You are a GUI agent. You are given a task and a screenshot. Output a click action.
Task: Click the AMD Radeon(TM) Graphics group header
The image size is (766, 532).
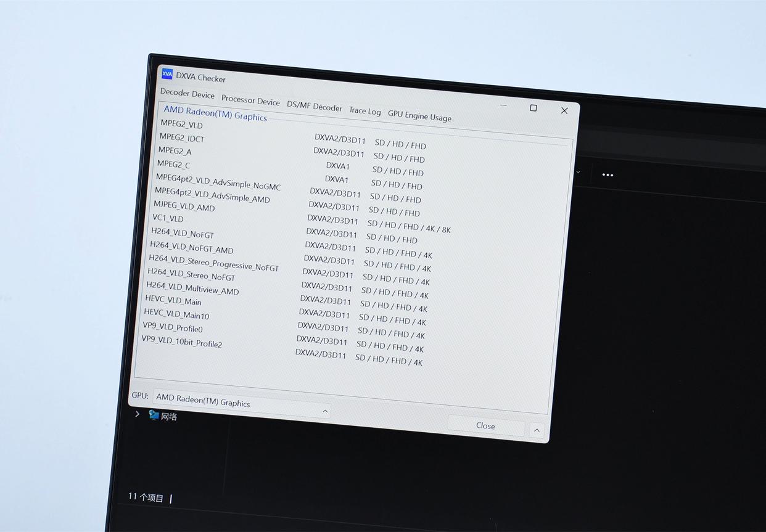pyautogui.click(x=215, y=113)
